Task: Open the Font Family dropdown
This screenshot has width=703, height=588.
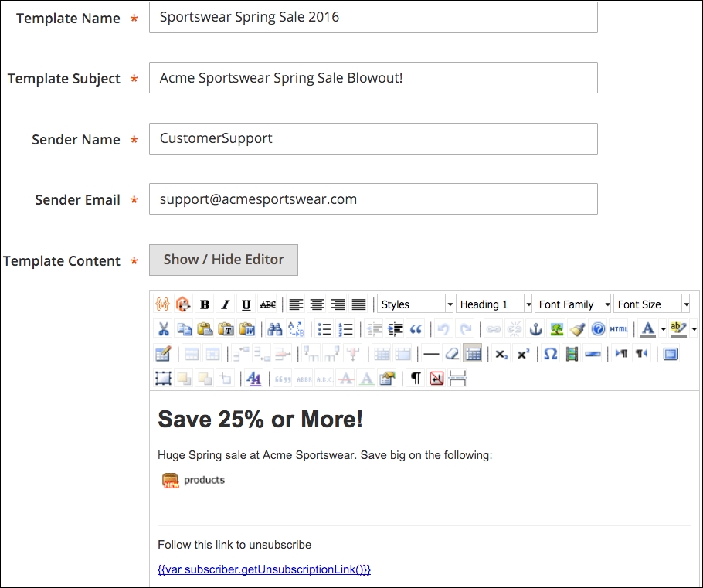Action: click(572, 304)
